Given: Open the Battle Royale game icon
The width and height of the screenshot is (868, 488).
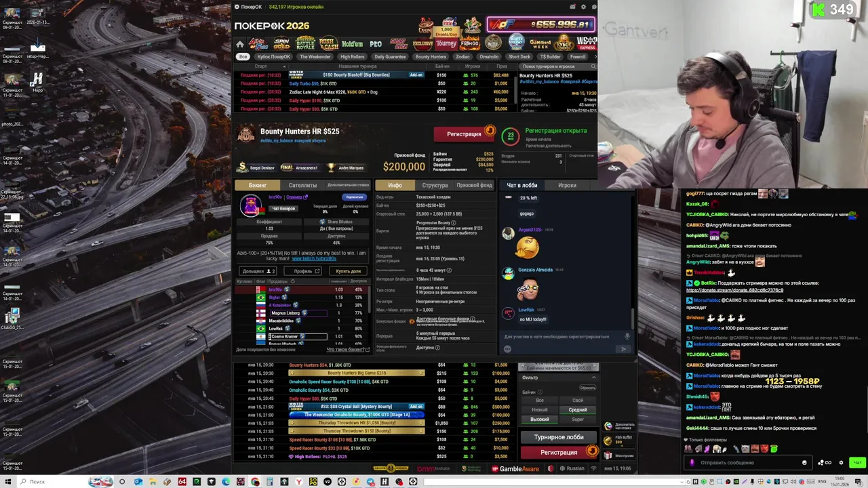Looking at the screenshot, I should pos(305,43).
